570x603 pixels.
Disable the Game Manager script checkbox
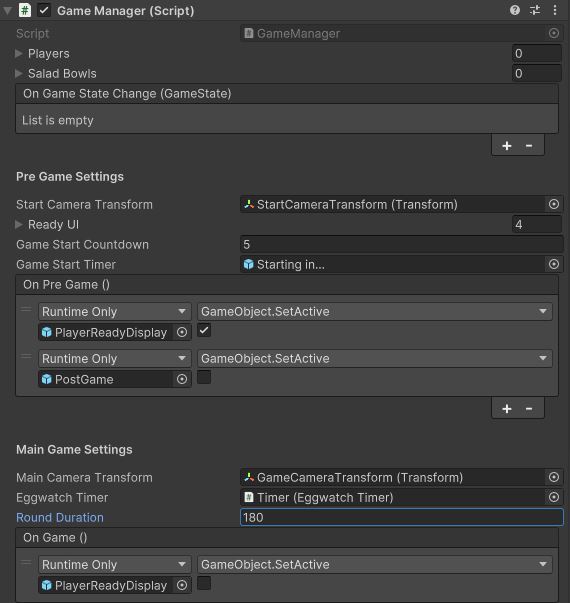pyautogui.click(x=44, y=10)
